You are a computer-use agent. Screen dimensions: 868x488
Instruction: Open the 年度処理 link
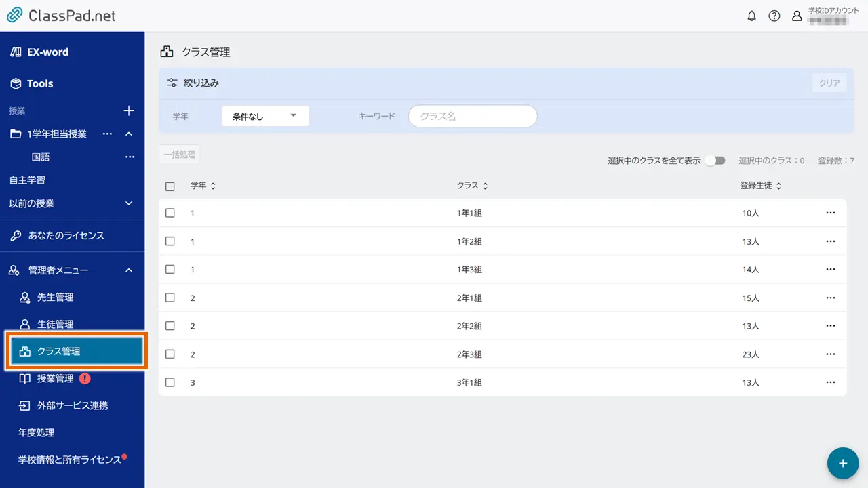[36, 433]
